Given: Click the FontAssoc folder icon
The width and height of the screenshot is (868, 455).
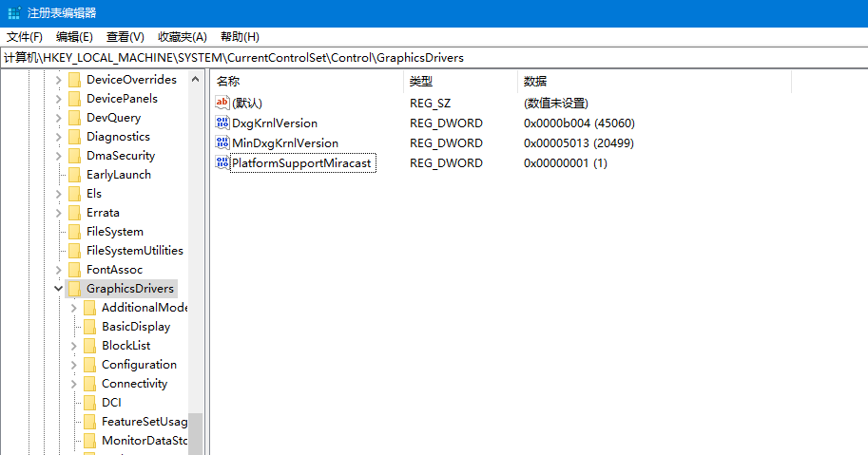Looking at the screenshot, I should click(x=74, y=270).
